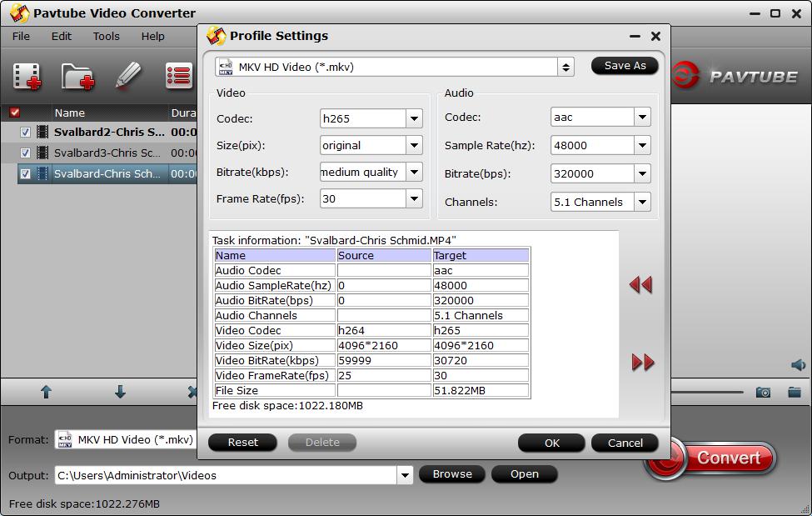Click the Output path text field
The height and width of the screenshot is (516, 812).
[226, 475]
